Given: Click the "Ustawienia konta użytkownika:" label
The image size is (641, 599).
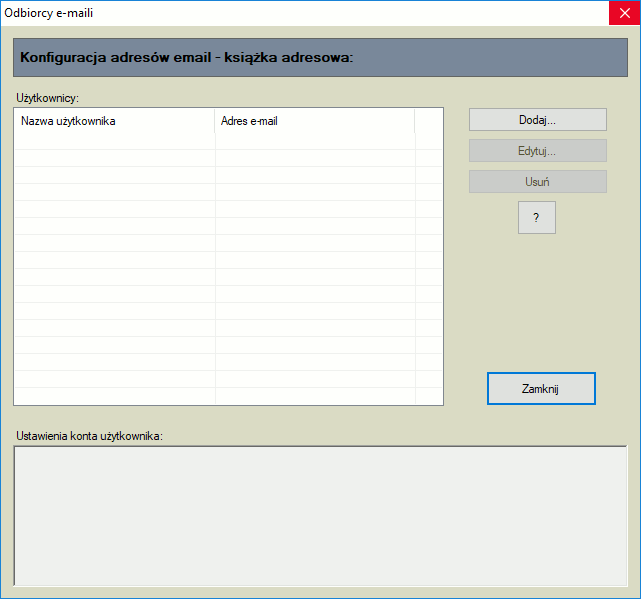Looking at the screenshot, I should click(x=89, y=436).
